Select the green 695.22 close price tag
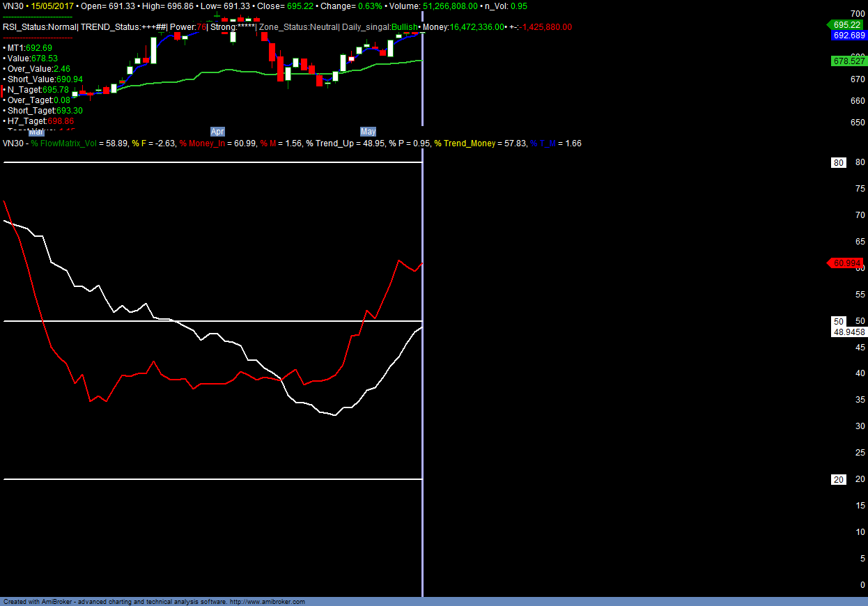Image resolution: width=868 pixels, height=606 pixels. pyautogui.click(x=846, y=24)
